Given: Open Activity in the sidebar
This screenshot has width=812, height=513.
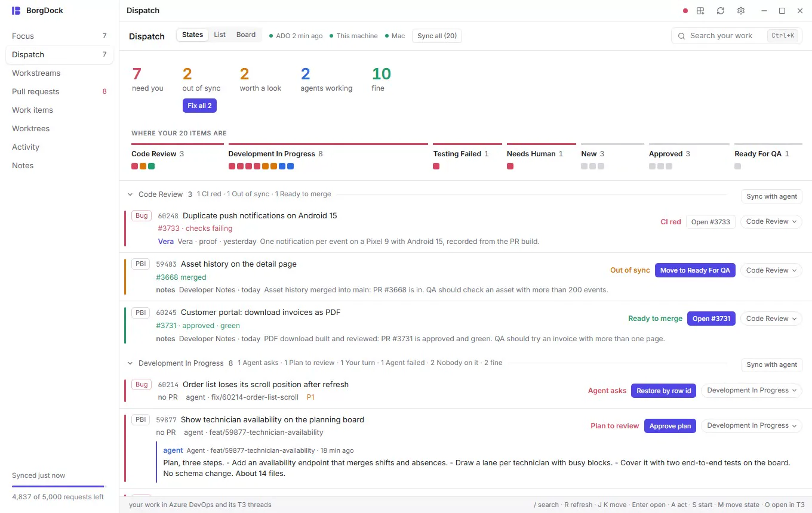Looking at the screenshot, I should click(x=59, y=147).
